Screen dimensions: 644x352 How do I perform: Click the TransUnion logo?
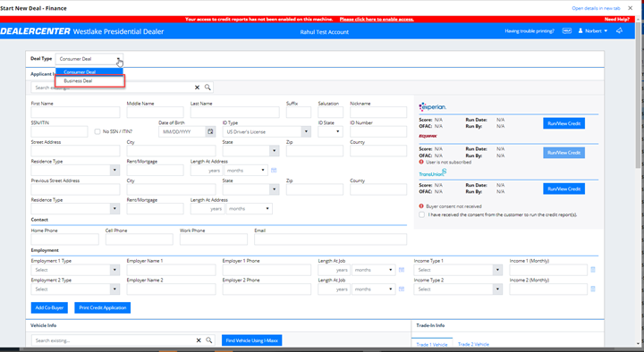[433, 172]
